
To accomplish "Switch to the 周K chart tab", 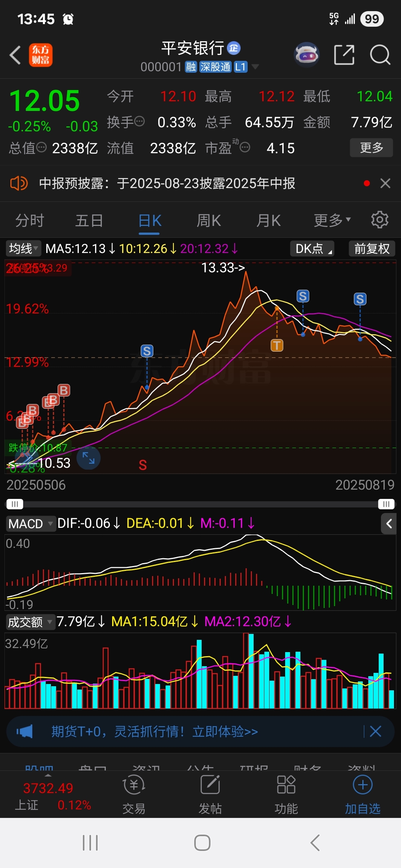I will coord(209,220).
